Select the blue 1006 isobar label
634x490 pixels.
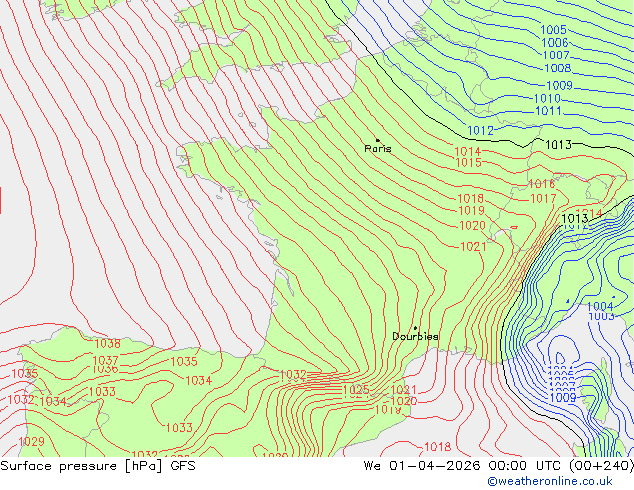[x=555, y=42]
